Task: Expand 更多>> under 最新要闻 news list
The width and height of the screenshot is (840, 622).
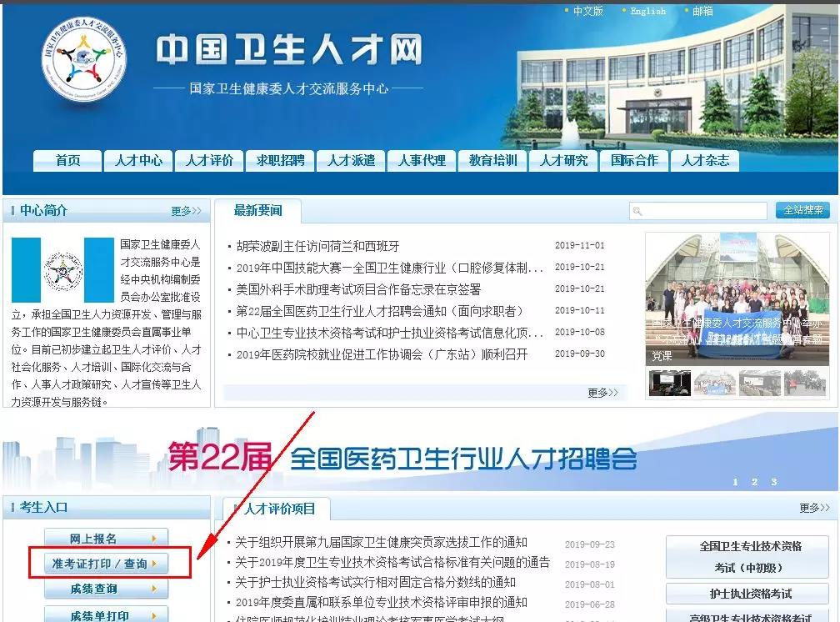Action: pos(602,392)
